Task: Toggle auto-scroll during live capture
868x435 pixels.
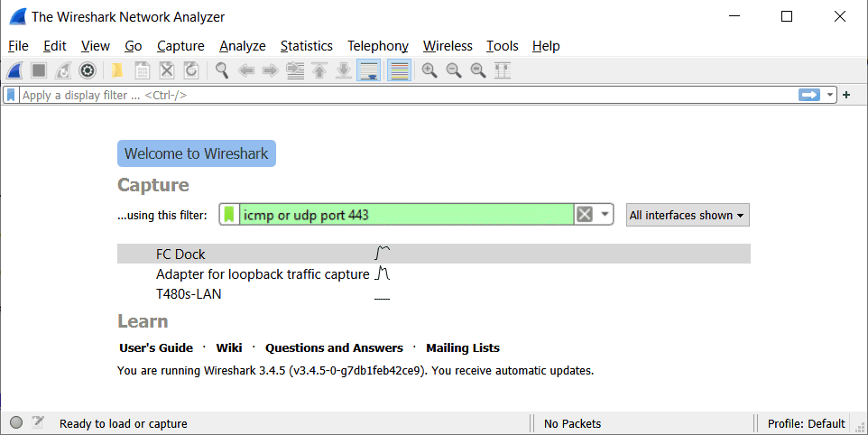Action: click(x=369, y=70)
